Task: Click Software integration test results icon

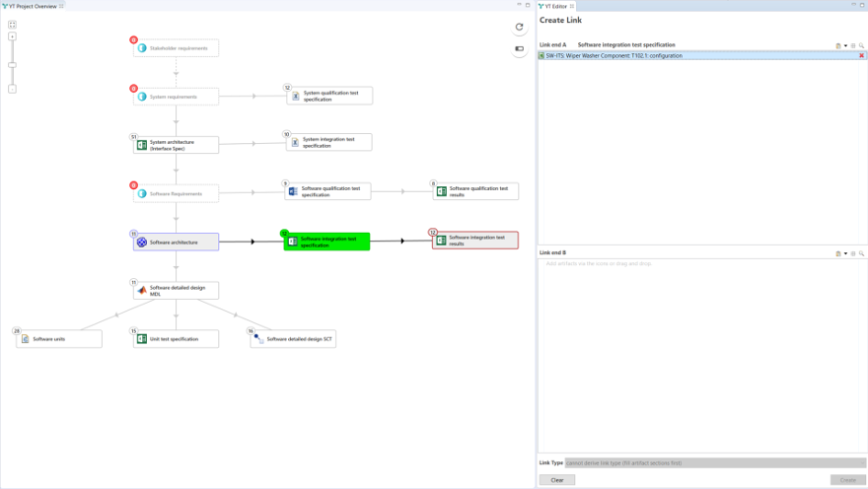Action: pyautogui.click(x=441, y=241)
